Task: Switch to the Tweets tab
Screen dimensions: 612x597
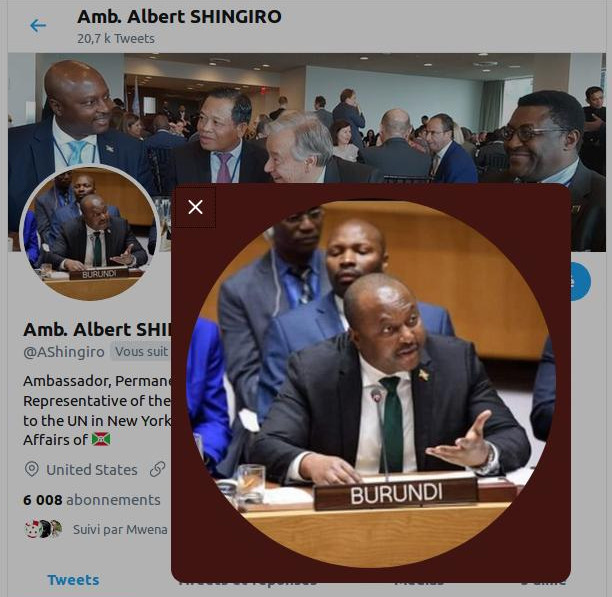Action: point(73,580)
